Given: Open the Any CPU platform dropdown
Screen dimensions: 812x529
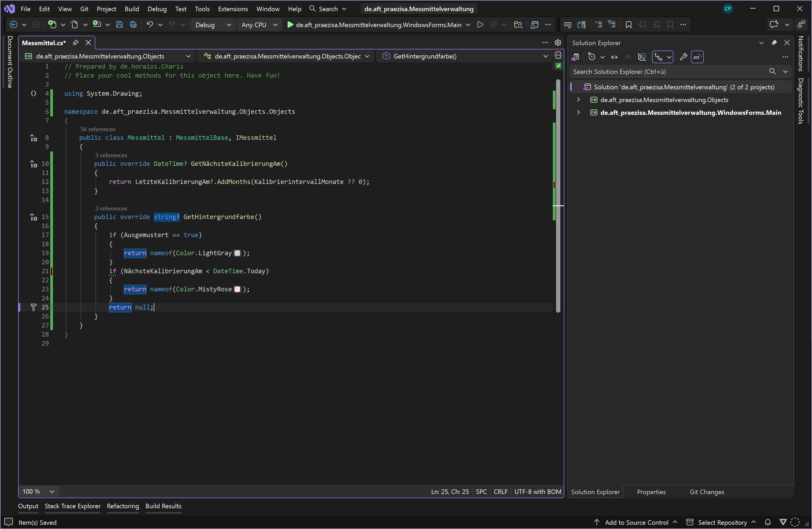Looking at the screenshot, I should 259,24.
